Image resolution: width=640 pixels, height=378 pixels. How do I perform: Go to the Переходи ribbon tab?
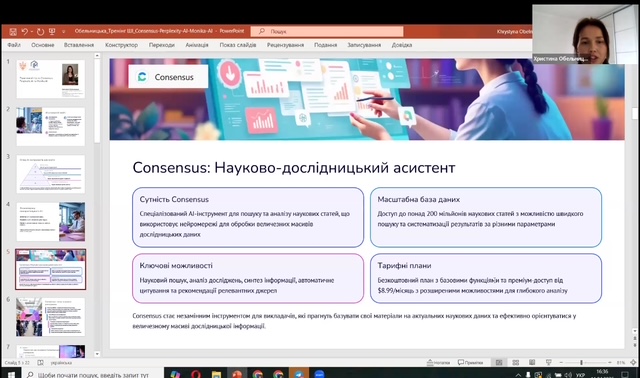click(x=162, y=45)
